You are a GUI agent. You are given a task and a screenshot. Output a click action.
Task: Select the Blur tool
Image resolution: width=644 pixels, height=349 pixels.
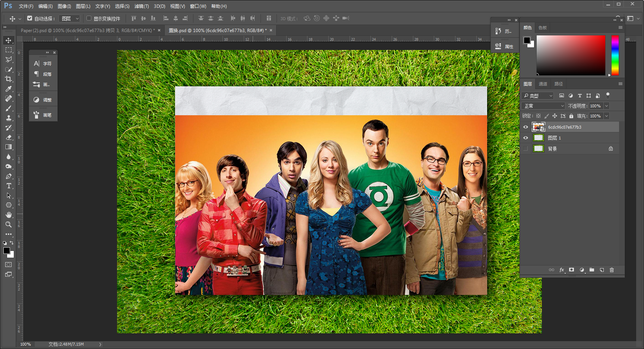[x=9, y=157]
